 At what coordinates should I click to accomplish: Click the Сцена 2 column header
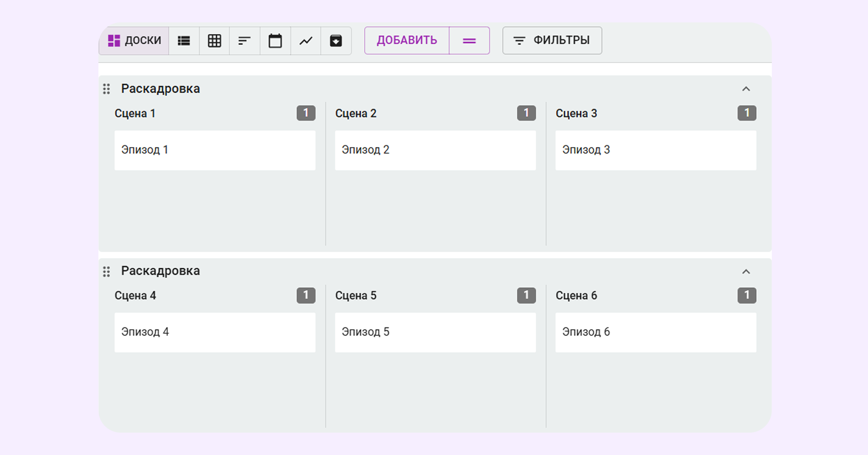[356, 113]
